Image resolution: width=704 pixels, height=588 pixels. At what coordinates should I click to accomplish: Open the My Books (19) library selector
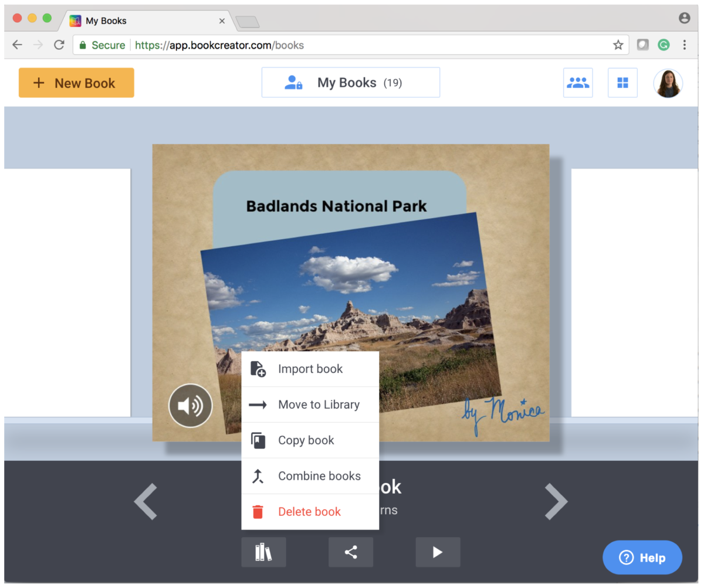(x=350, y=82)
